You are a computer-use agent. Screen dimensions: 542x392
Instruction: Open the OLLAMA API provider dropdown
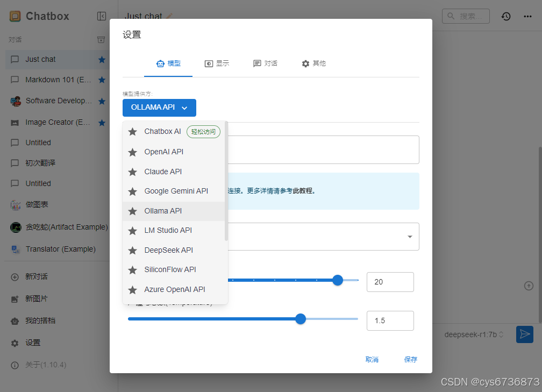tap(159, 108)
